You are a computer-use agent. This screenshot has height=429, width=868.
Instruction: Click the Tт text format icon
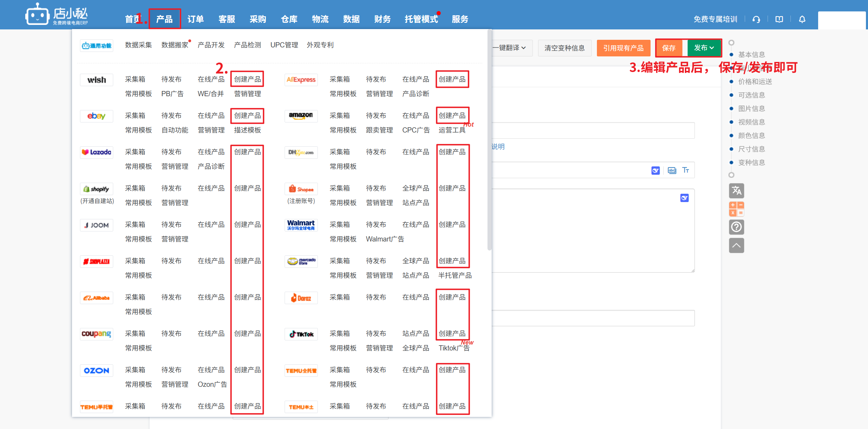pos(686,170)
